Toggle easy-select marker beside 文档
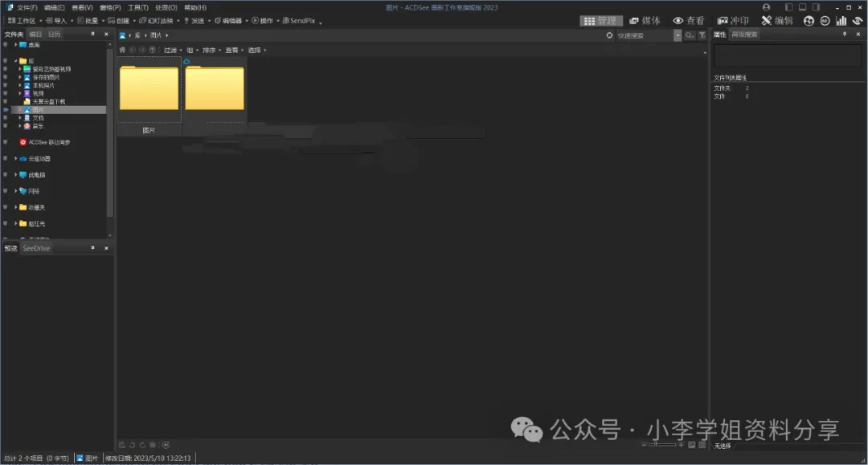Viewport: 868px width, 465px height. [6, 118]
